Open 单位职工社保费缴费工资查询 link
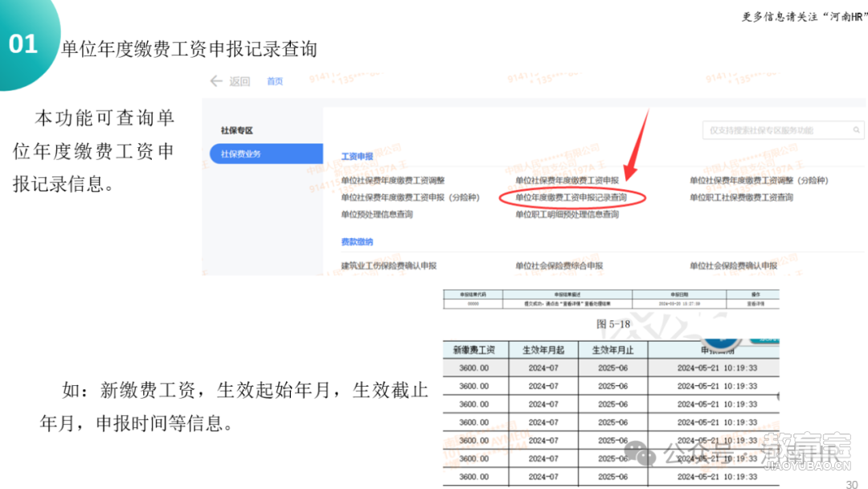 tap(741, 198)
